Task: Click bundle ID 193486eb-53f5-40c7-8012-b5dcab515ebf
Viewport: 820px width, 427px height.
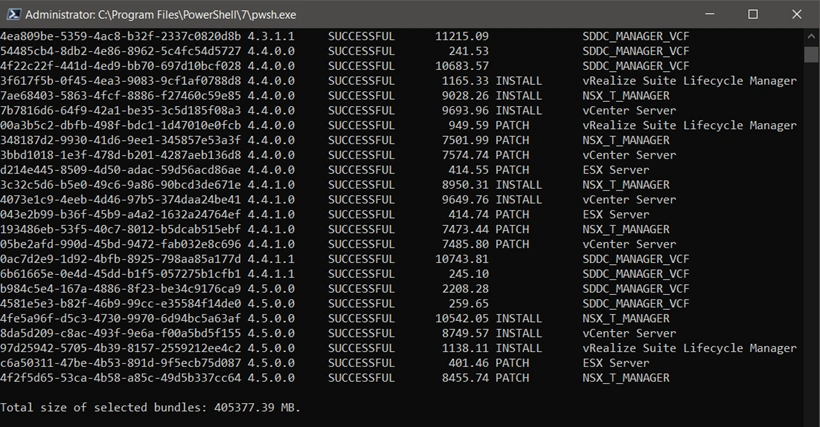Action: (121, 229)
